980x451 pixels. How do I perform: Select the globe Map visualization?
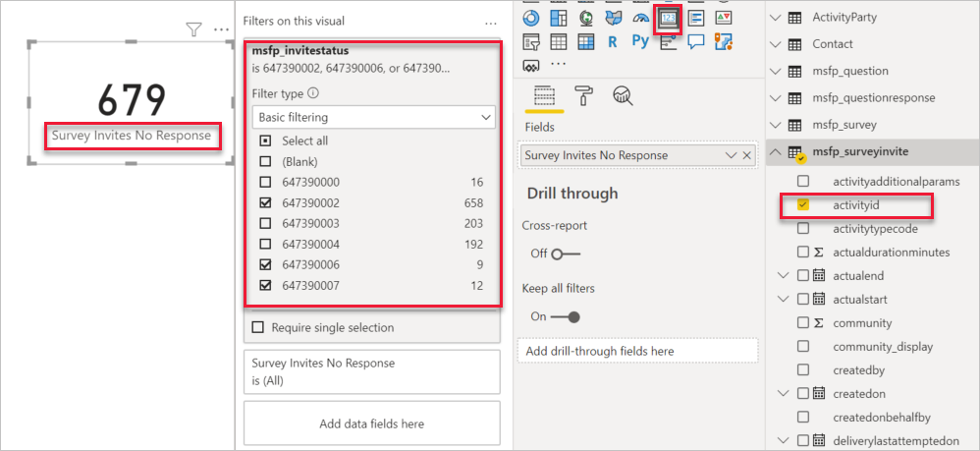click(x=585, y=18)
